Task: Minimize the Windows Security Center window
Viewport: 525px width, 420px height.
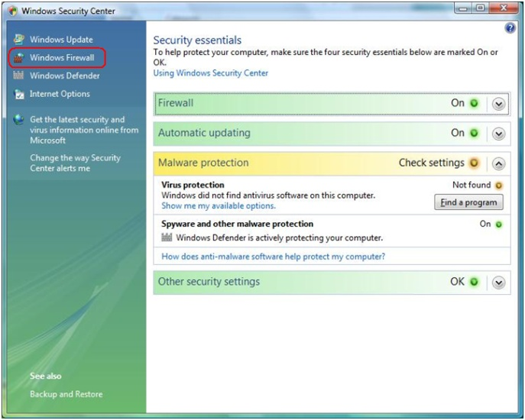Action: click(463, 8)
